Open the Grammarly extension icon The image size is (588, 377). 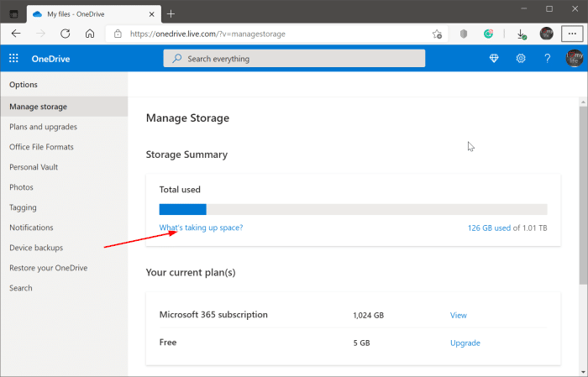(x=488, y=34)
